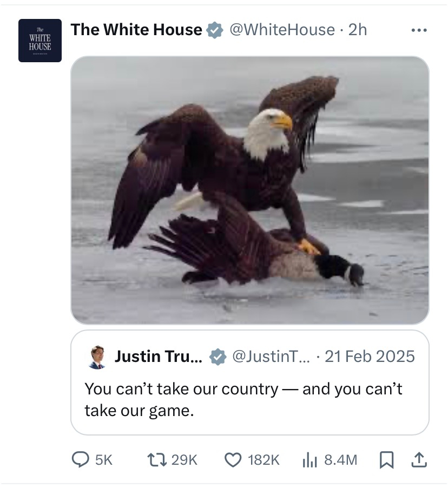Click the quoted tweet's small profile picture
The height and width of the screenshot is (488, 448).
97,357
